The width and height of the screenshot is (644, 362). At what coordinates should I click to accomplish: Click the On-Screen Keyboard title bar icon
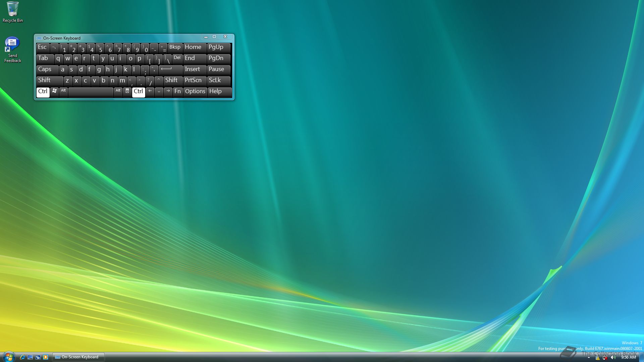[x=39, y=38]
